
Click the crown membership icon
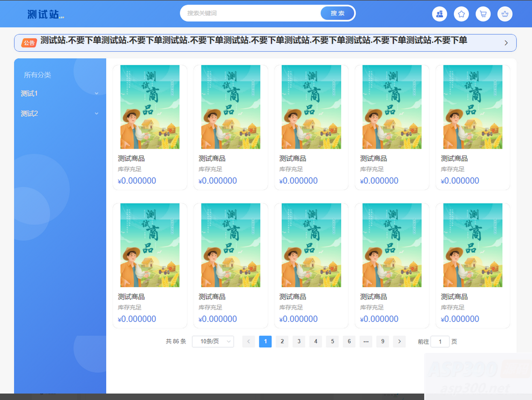click(x=505, y=13)
